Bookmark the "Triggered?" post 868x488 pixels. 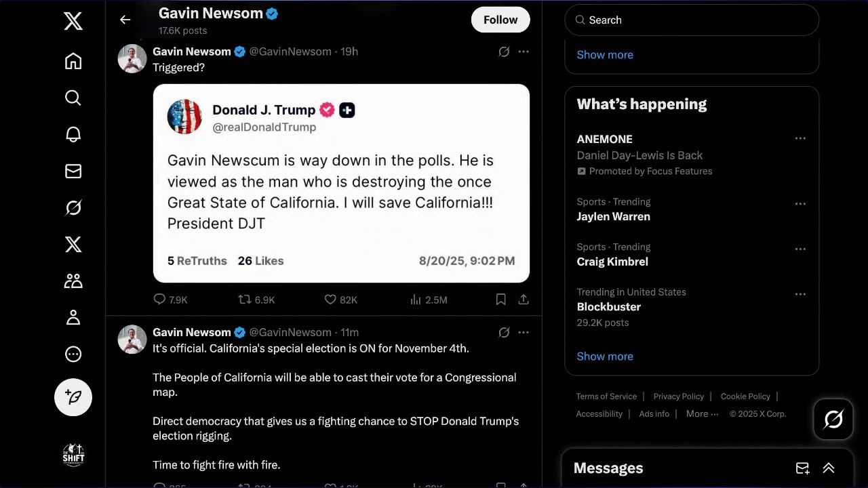coord(500,300)
